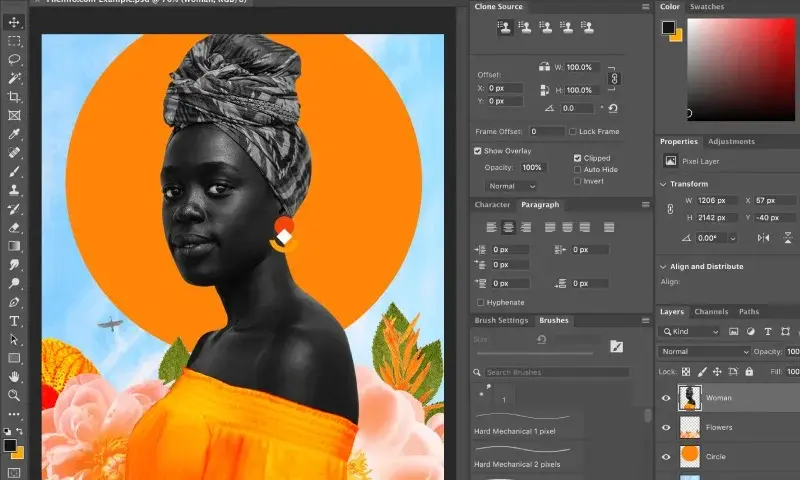
Task: Select the Magic Wand tool
Action: click(14, 78)
